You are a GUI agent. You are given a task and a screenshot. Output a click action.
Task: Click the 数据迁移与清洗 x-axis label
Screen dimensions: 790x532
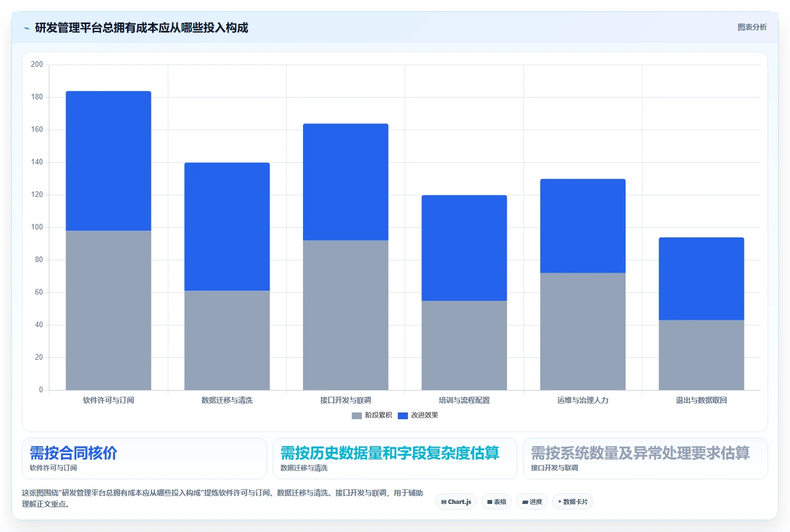pos(227,400)
